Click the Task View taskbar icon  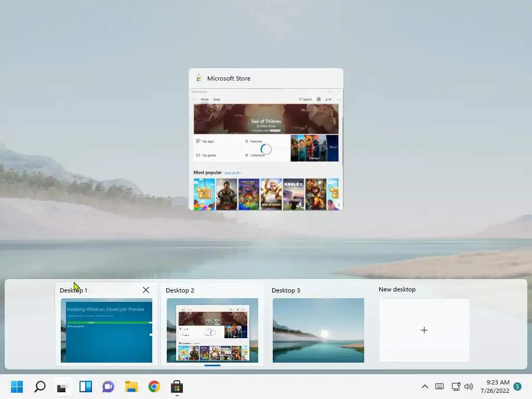[62, 387]
